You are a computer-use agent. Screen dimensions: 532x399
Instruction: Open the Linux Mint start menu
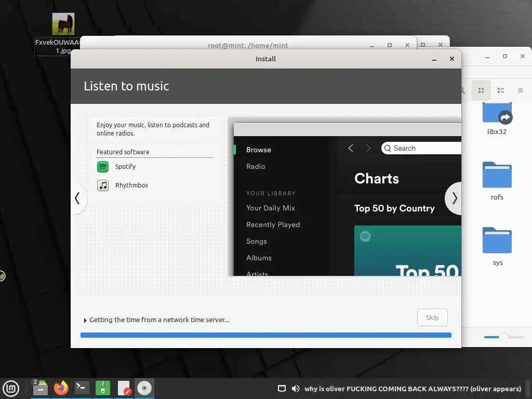tap(11, 389)
